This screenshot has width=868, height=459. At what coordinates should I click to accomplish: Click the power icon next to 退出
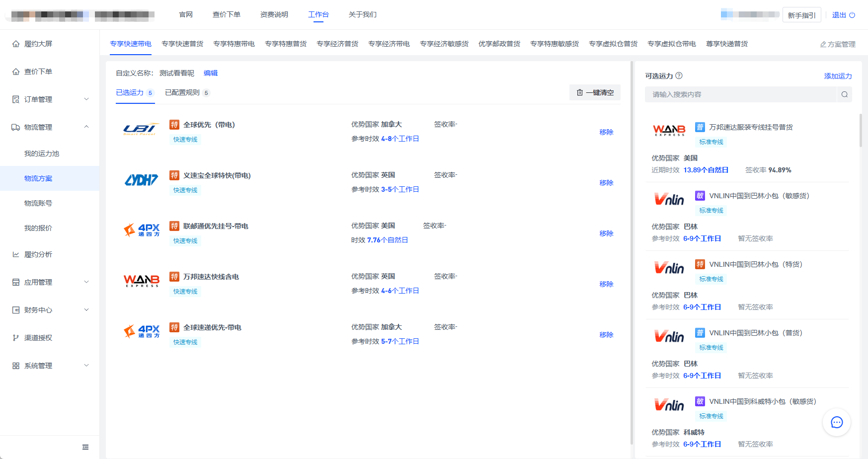point(852,15)
